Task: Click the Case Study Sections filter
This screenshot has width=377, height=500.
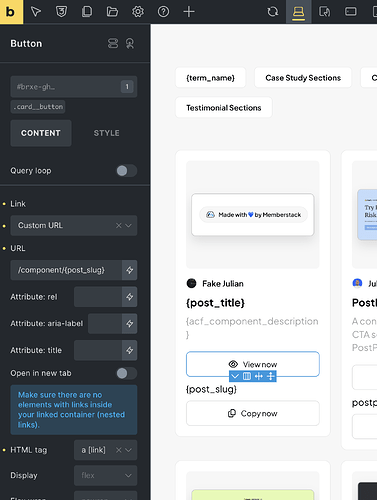Action: [x=303, y=78]
